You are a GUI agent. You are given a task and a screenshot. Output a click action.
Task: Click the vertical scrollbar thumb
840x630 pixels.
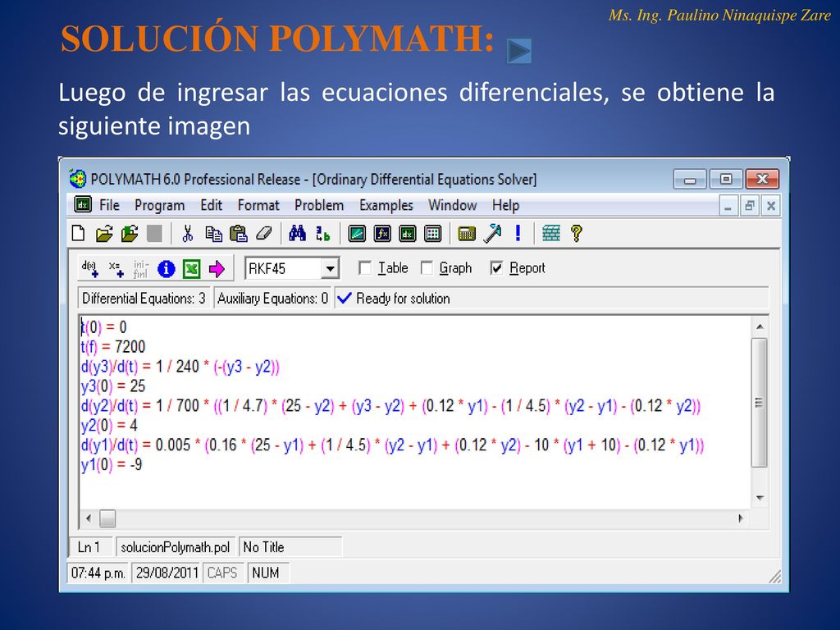point(760,402)
